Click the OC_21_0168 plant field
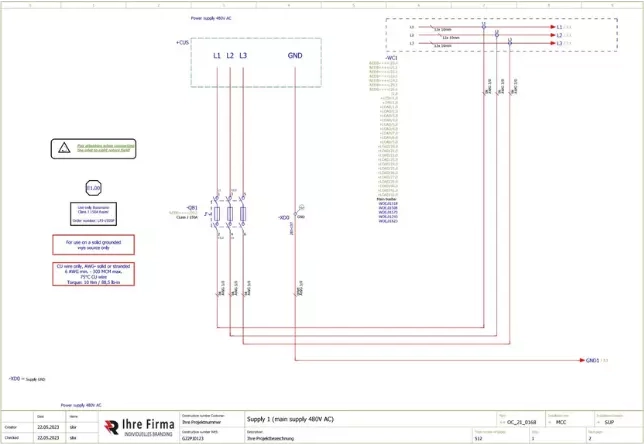This screenshot has width=644, height=444. tap(521, 422)
